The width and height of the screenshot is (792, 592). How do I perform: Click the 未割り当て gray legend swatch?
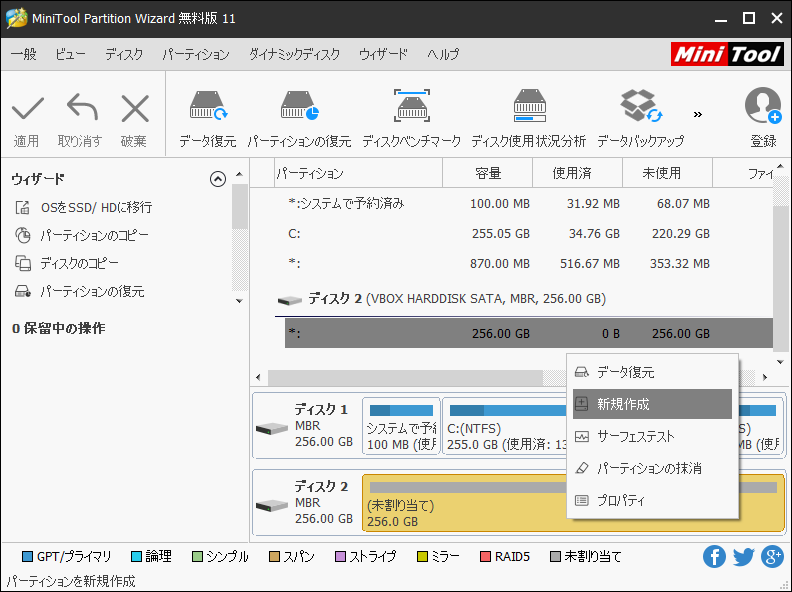pyautogui.click(x=555, y=557)
